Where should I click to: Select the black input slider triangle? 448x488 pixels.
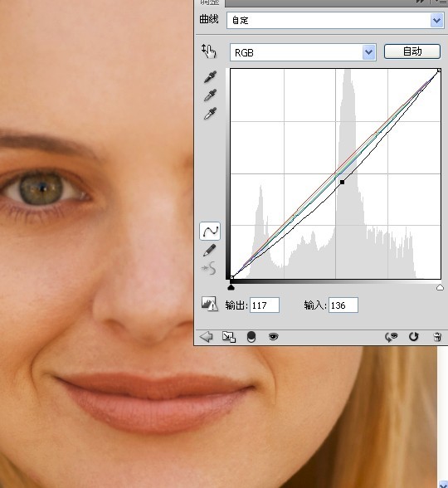[231, 287]
